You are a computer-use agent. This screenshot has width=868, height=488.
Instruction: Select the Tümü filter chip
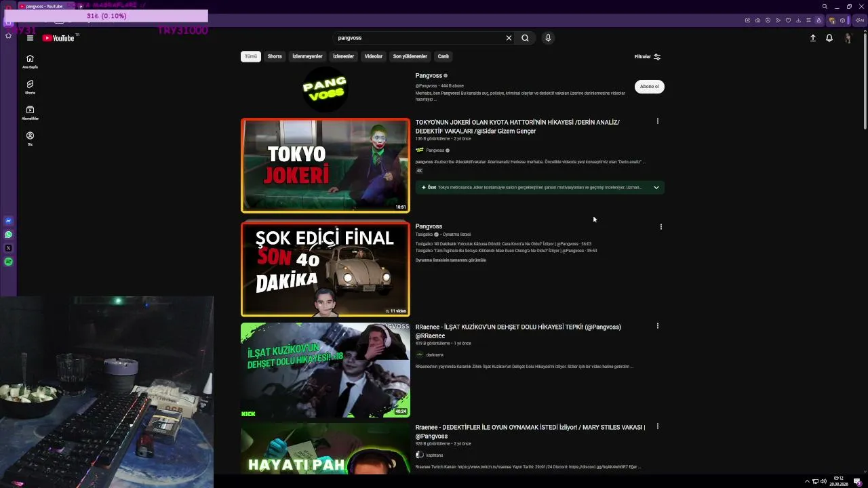251,56
